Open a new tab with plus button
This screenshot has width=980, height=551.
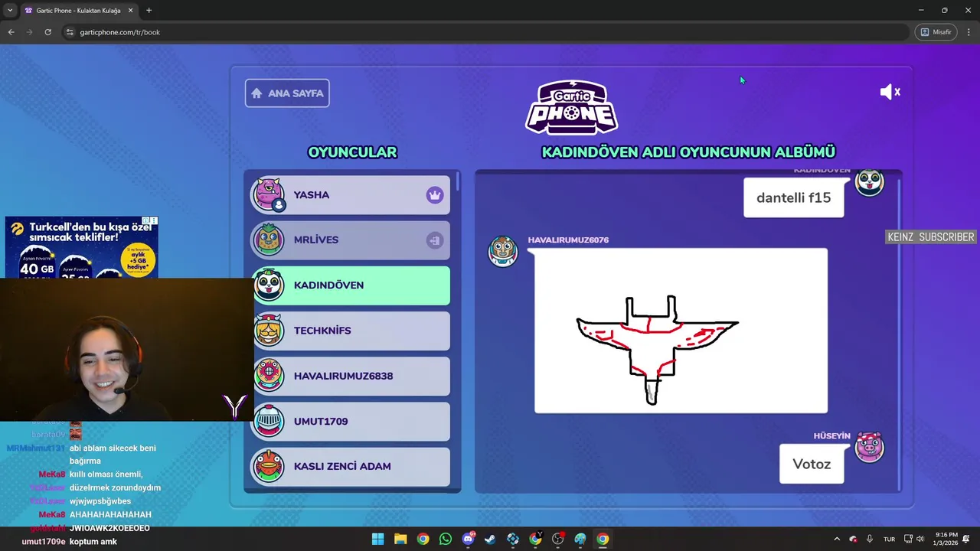149,11
